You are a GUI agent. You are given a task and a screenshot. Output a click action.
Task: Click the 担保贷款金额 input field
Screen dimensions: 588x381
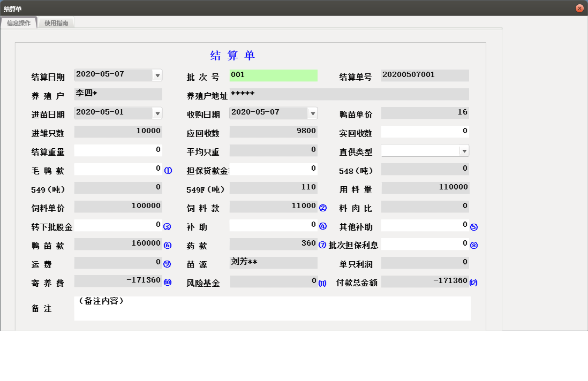(274, 169)
